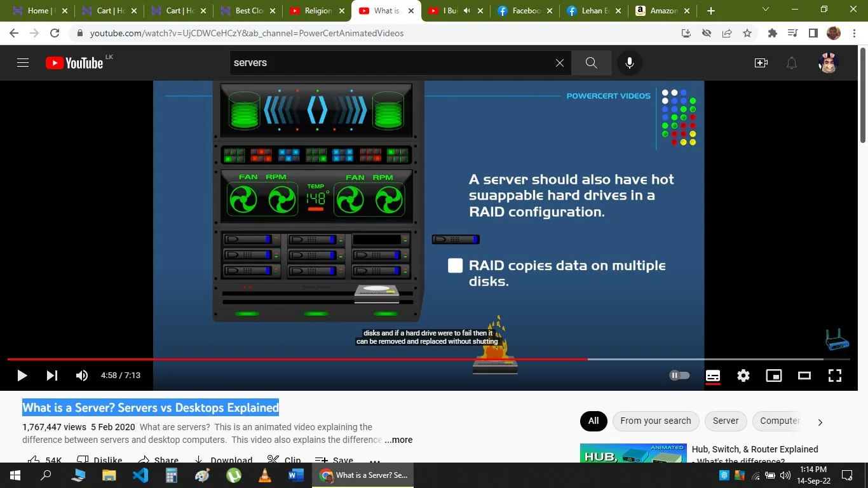Expand the description with ...more
This screenshot has height=488, width=868.
tap(398, 440)
